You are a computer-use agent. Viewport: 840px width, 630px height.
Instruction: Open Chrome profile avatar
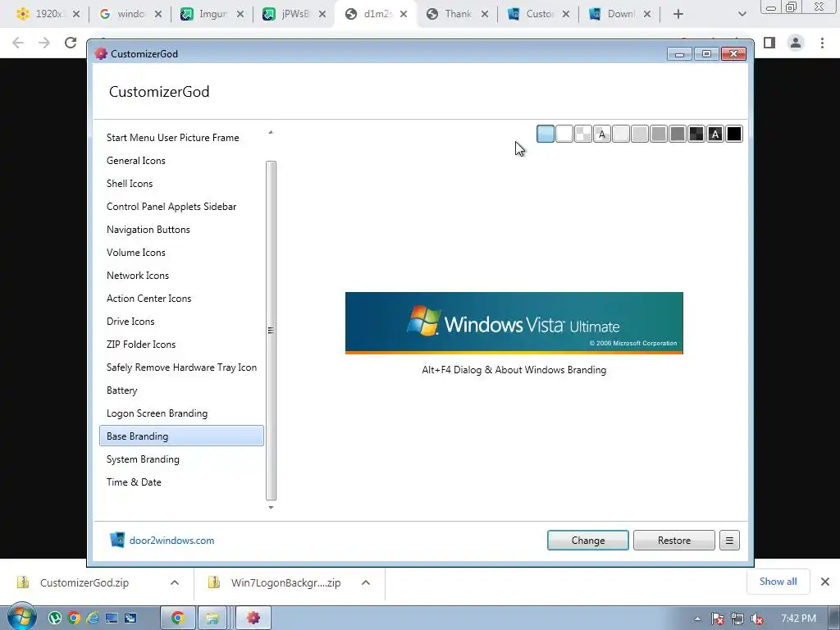click(796, 43)
